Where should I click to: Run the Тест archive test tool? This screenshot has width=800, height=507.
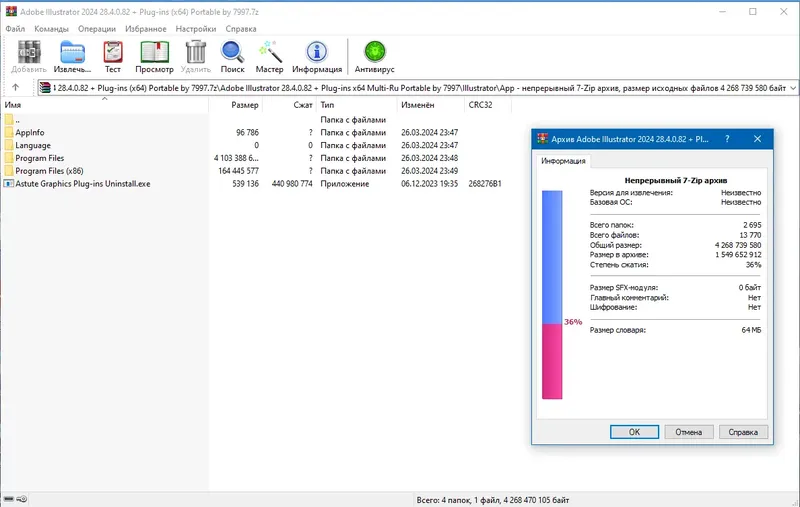pos(113,53)
